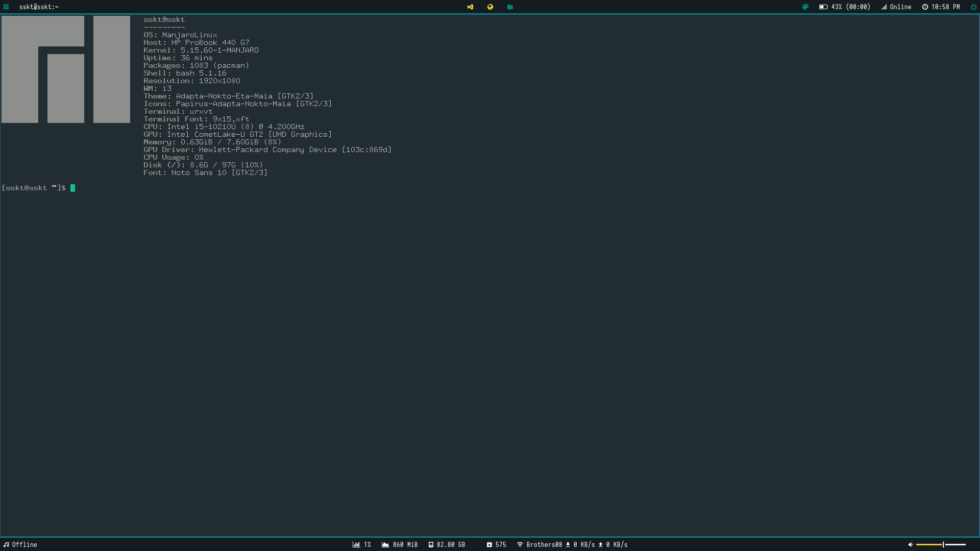Open the calendar by clicking 10:58 PM
980x551 pixels.
click(x=943, y=7)
